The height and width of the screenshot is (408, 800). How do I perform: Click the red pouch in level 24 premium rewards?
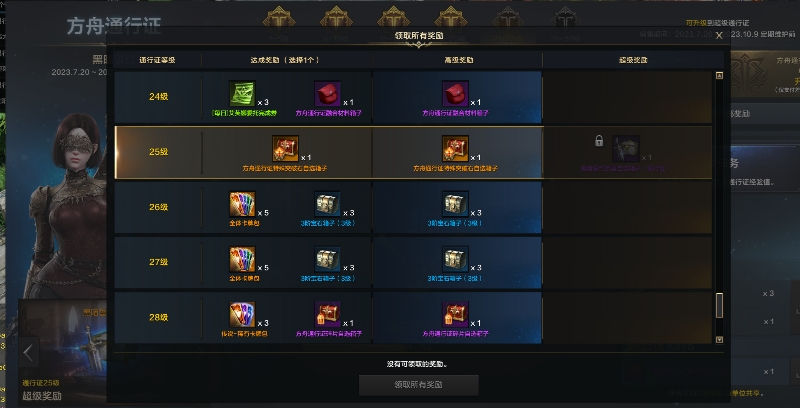coord(455,94)
